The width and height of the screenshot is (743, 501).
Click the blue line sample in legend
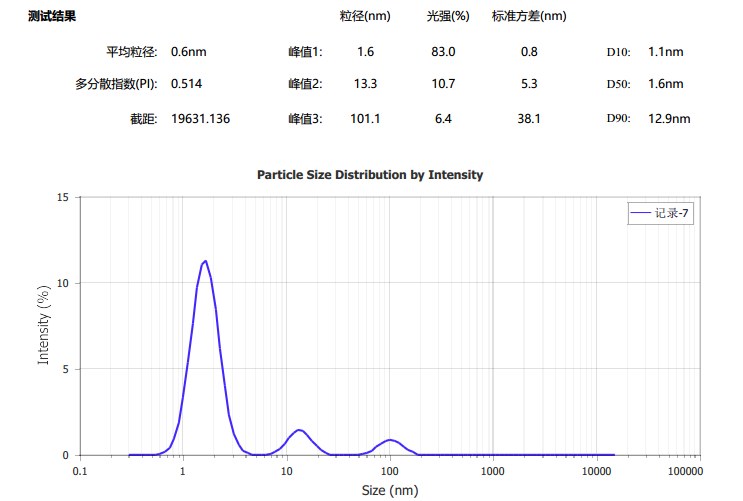point(640,213)
